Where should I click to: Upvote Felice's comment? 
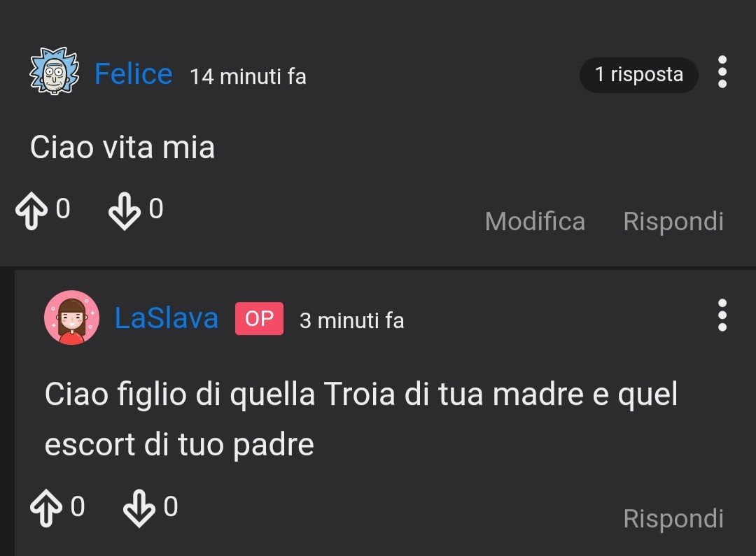pos(31,211)
